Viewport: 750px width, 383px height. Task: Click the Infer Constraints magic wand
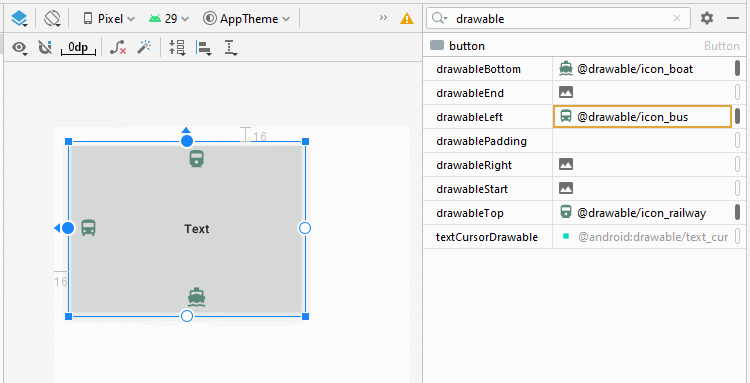[x=144, y=47]
